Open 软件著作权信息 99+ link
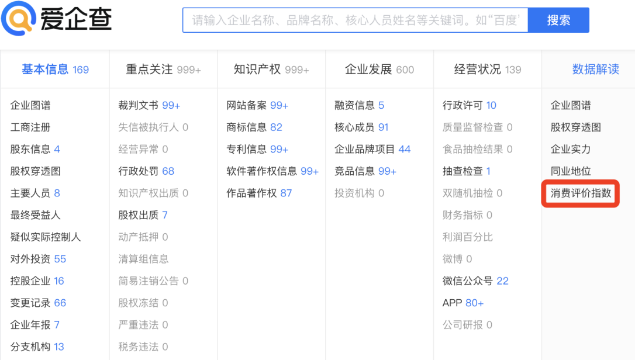 (x=273, y=171)
